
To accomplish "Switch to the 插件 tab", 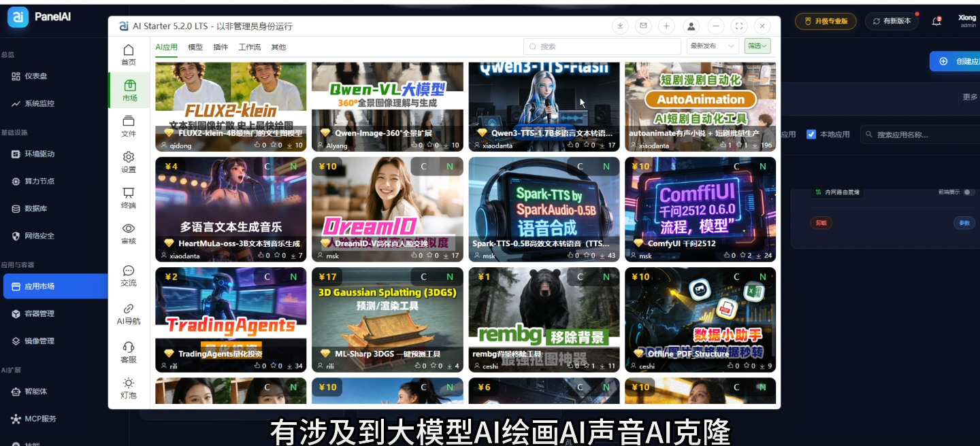I will [x=220, y=47].
